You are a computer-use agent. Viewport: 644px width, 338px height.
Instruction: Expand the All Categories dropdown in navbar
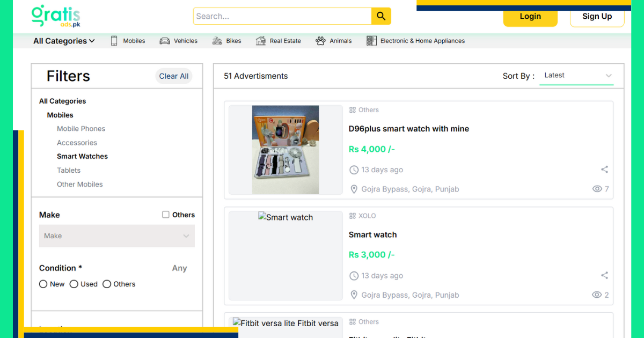[x=64, y=41]
